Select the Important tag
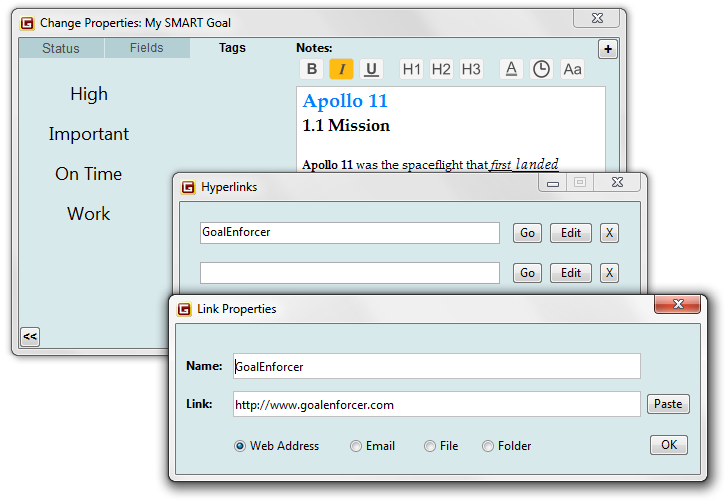This screenshot has width=727, height=503. 89,134
